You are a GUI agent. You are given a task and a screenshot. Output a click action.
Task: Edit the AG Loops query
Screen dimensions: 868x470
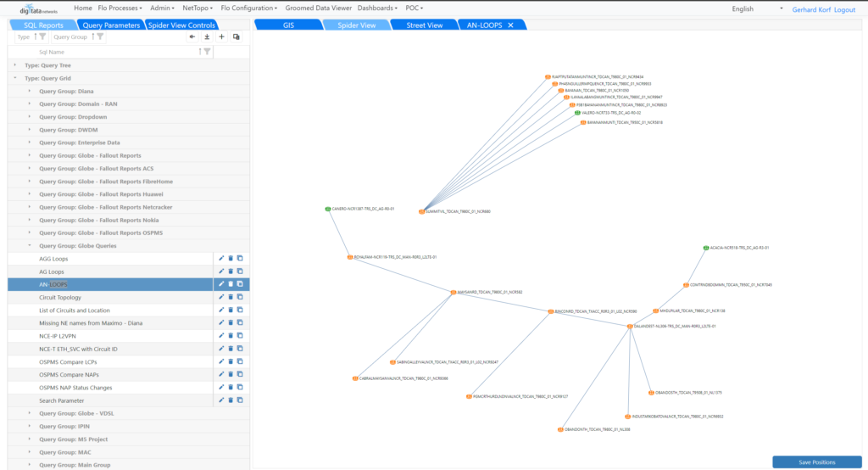pos(221,271)
